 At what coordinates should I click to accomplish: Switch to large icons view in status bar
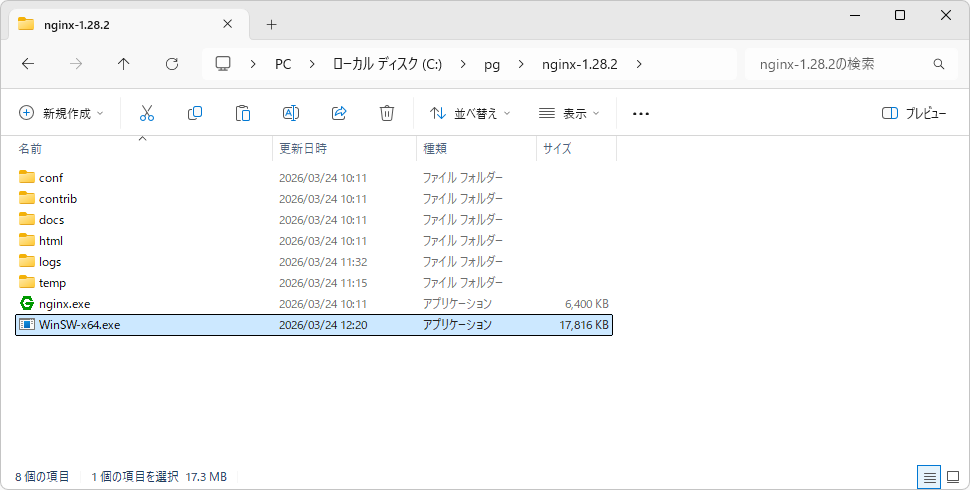pos(953,477)
